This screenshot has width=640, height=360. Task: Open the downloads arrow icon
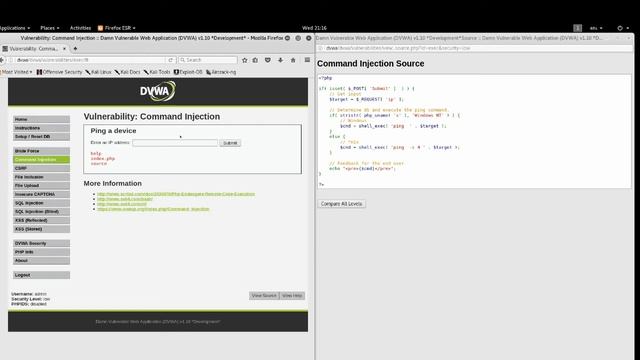(280, 60)
